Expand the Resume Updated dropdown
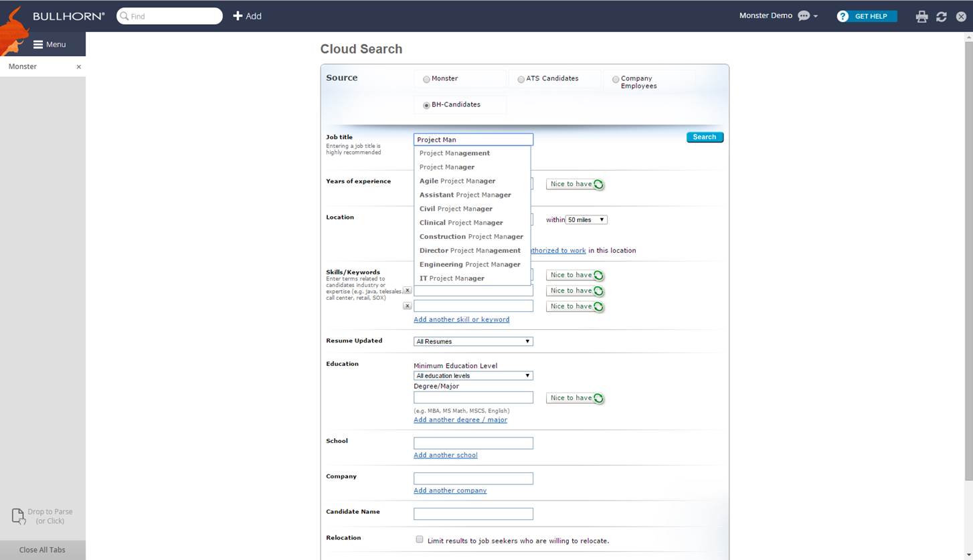 click(x=472, y=341)
